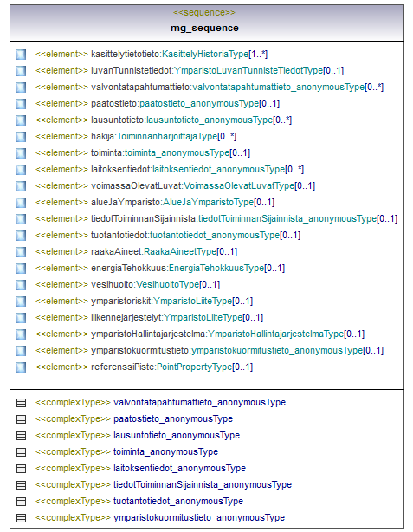Select the liikennejarjestelyt element entry

[x=149, y=318]
